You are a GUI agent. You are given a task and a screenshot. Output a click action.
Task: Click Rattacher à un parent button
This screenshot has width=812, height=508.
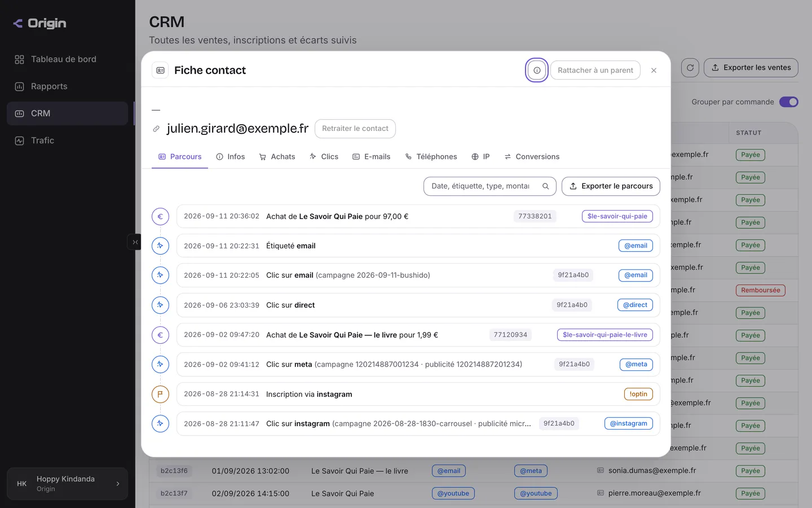pos(595,71)
